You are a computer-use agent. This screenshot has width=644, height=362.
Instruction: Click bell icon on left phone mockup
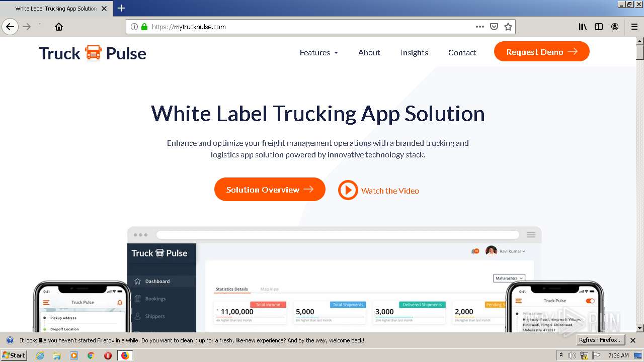(120, 302)
